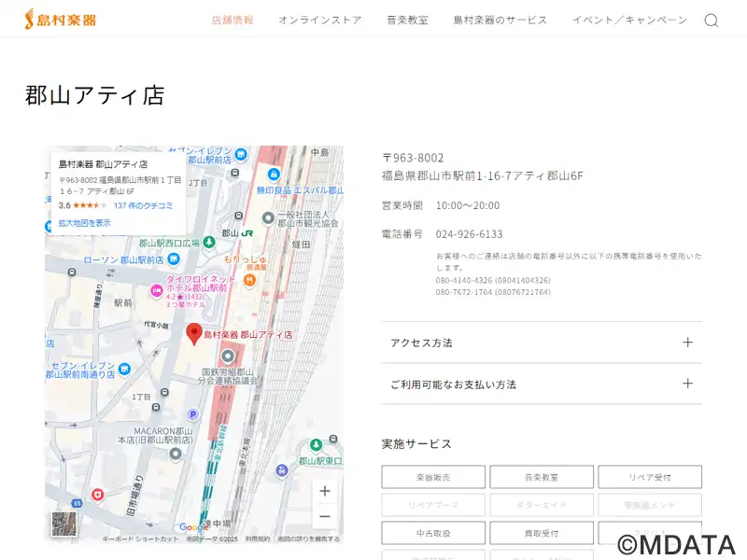This screenshot has width=747, height=560.
Task: Click the 3.6 star rating on info card
Action: click(x=82, y=205)
